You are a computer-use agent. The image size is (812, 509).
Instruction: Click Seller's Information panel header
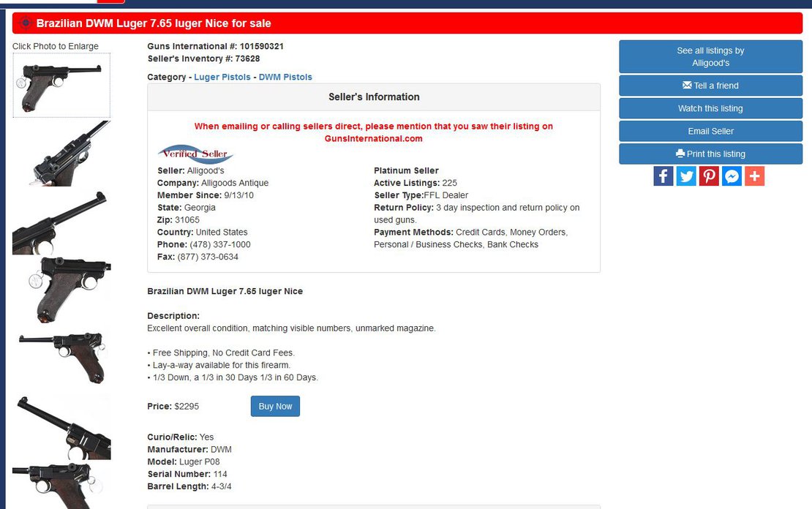click(x=374, y=97)
